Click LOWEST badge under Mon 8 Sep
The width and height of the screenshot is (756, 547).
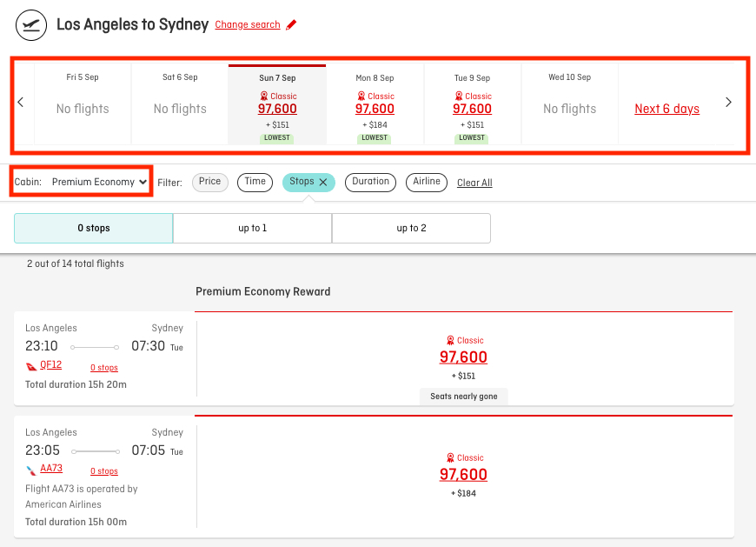click(x=375, y=138)
